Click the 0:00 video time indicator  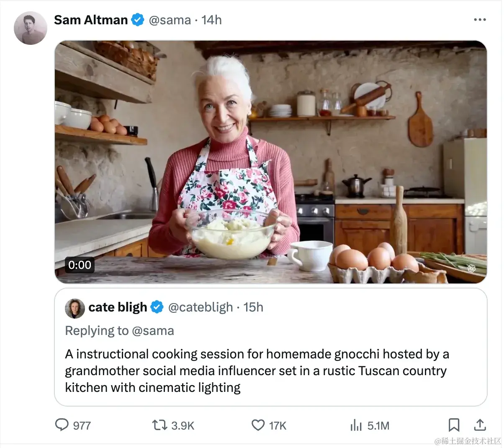pyautogui.click(x=80, y=265)
